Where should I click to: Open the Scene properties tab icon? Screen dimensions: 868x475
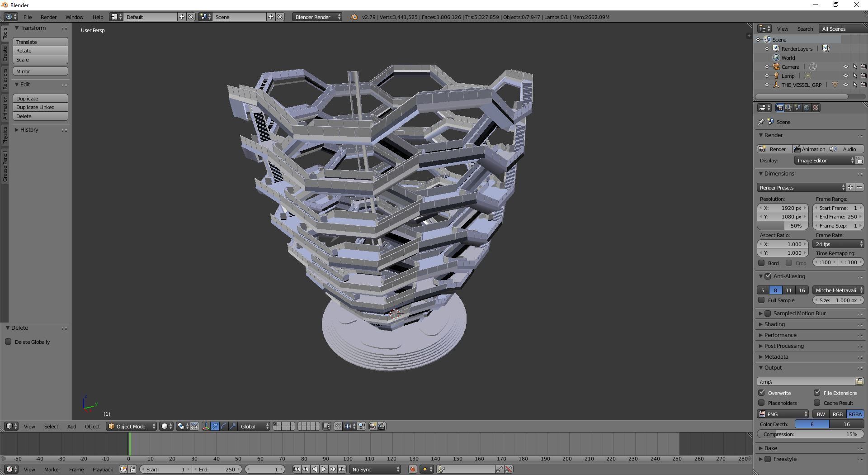coord(797,108)
